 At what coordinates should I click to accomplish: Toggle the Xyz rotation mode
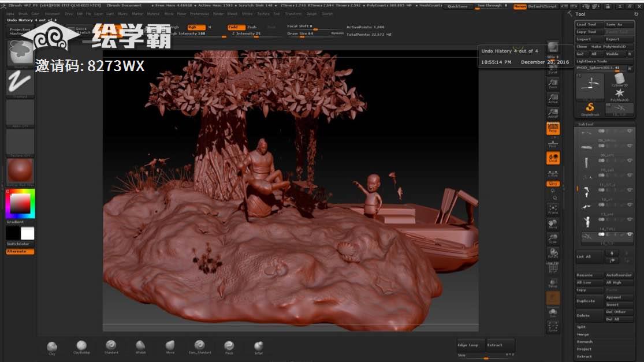tap(553, 184)
